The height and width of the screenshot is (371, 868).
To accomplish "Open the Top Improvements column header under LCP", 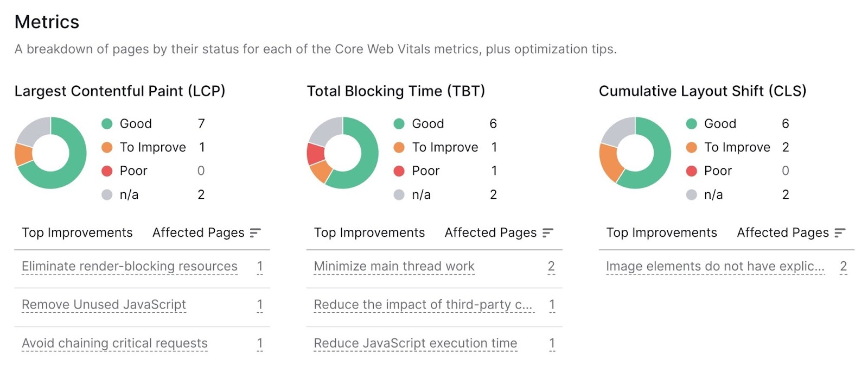I will (77, 232).
